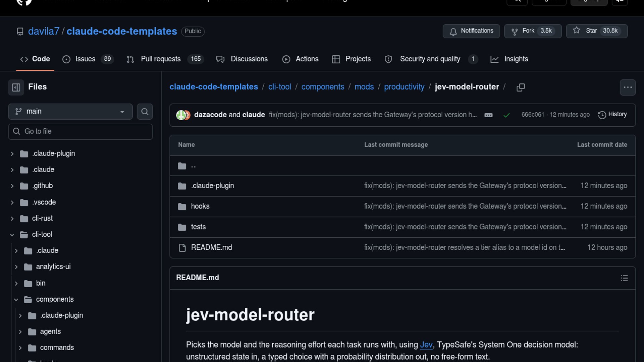This screenshot has height=362, width=644.
Task: Open README.md file link
Action: pyautogui.click(x=211, y=248)
